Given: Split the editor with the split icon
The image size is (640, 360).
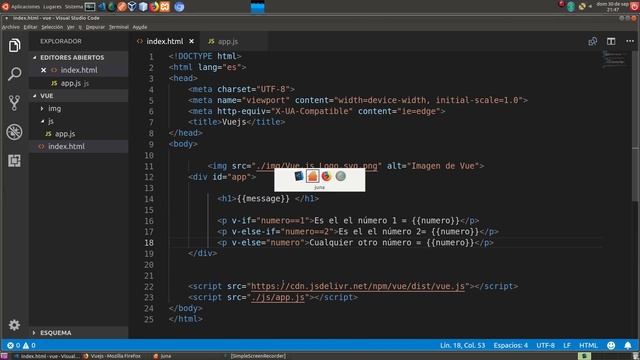Looking at the screenshot, I should (x=611, y=41).
